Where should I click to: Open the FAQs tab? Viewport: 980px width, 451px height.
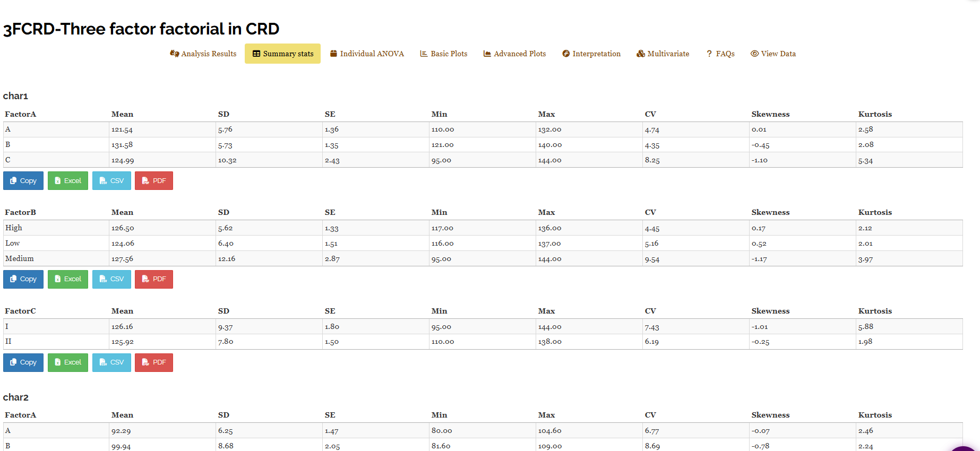tap(720, 54)
